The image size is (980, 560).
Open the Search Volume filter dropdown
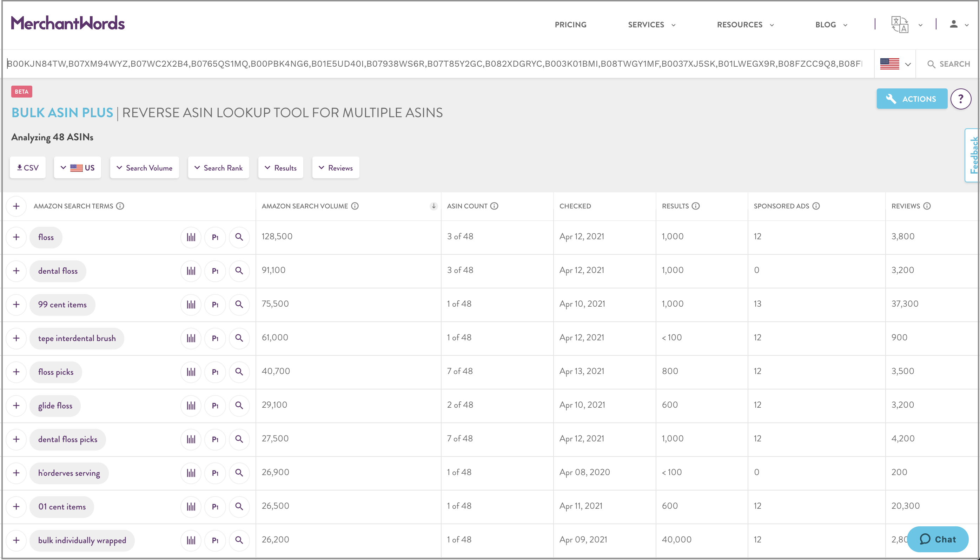(x=144, y=168)
